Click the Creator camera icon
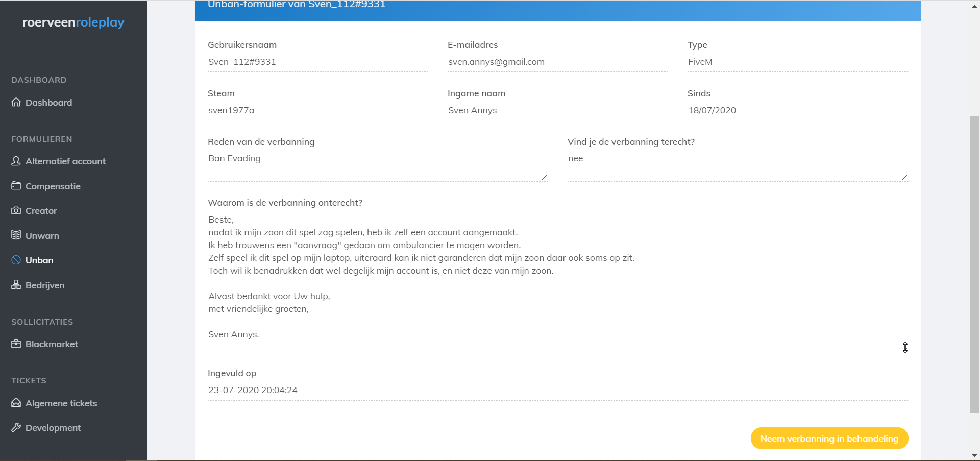 pyautogui.click(x=16, y=211)
